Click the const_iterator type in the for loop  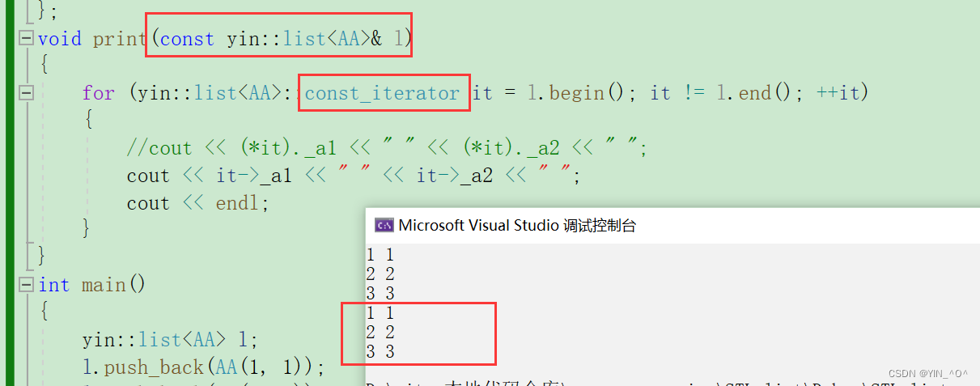[x=382, y=93]
